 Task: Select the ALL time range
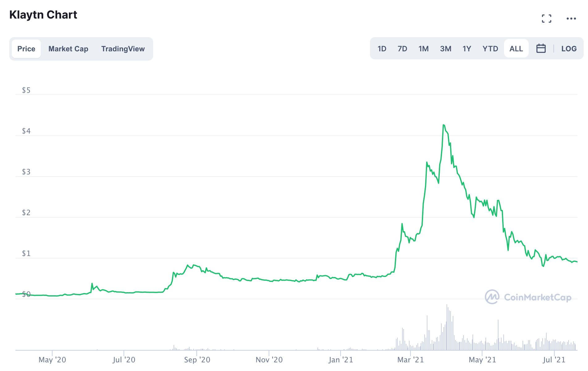516,49
